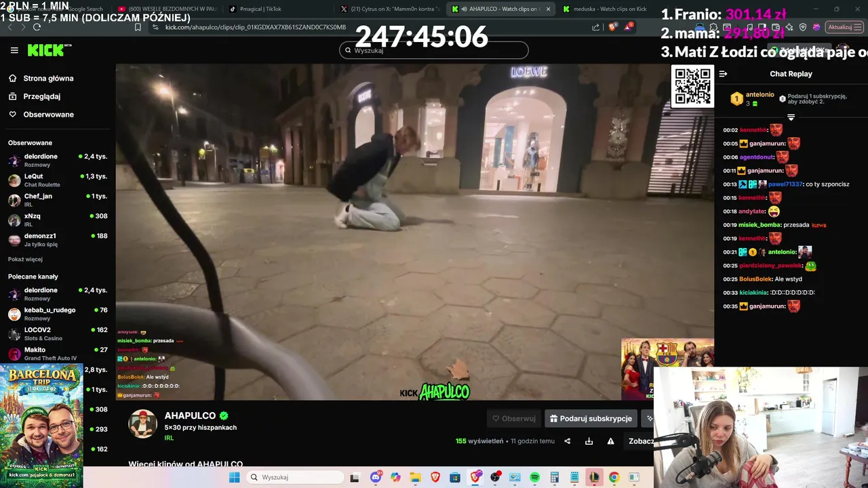868x488 pixels.
Task: Share the clip via share icon
Action: 568,441
